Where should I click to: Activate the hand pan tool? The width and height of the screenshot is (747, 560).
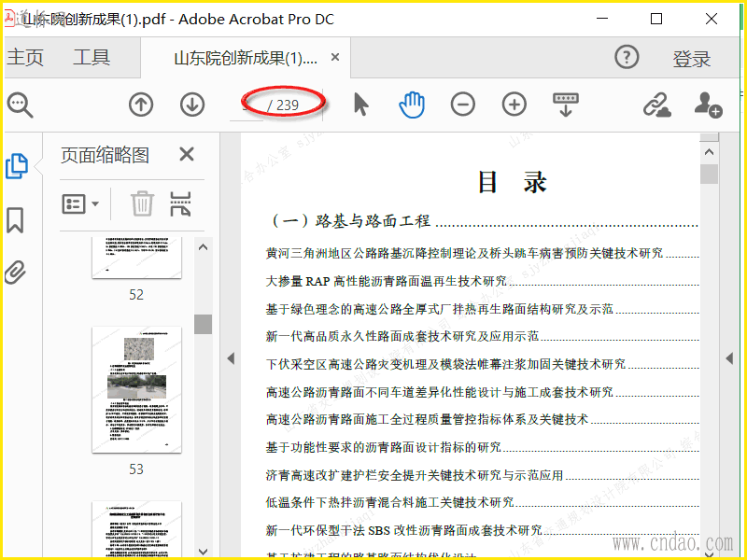412,105
